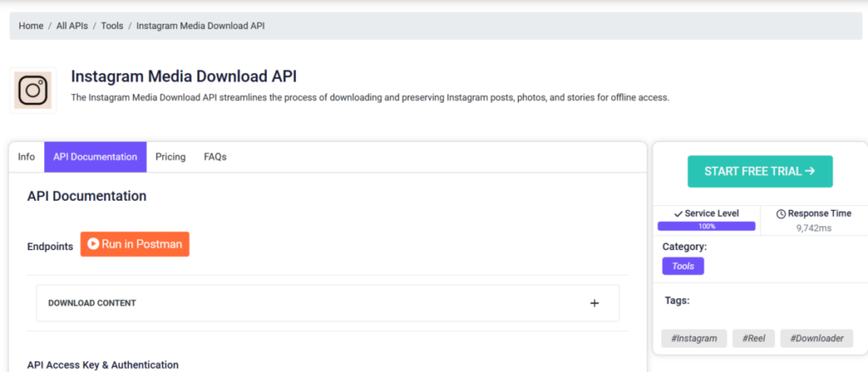Switch to the Info tab

[26, 158]
